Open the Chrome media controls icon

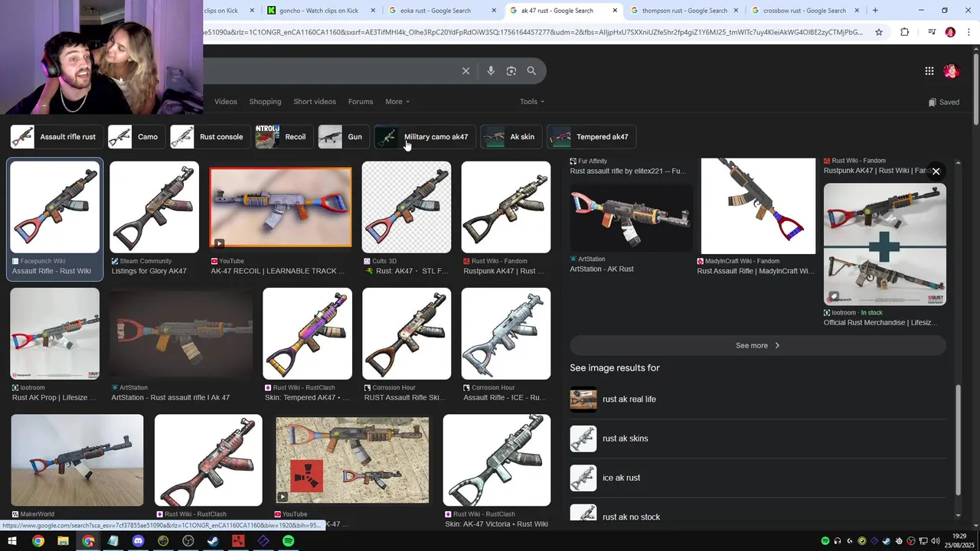point(931,32)
